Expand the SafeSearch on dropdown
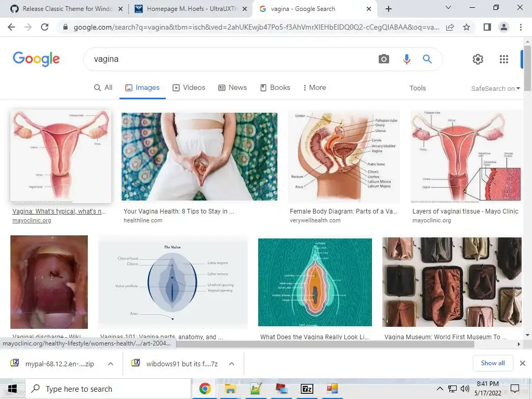The height and width of the screenshot is (399, 532). point(495,88)
